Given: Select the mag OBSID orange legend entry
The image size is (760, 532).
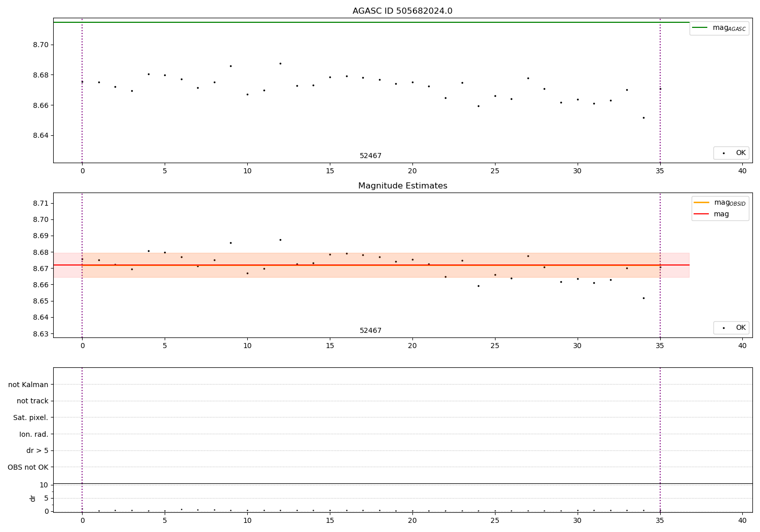Looking at the screenshot, I should click(x=719, y=203).
